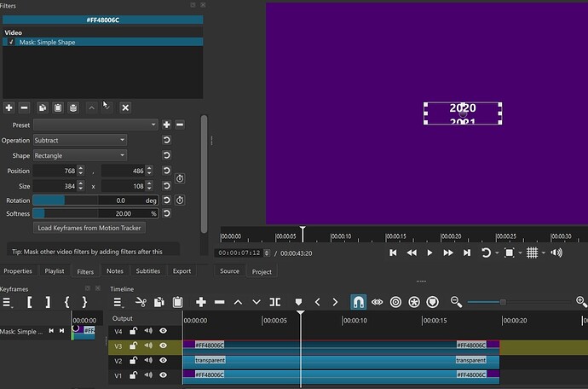The width and height of the screenshot is (588, 389).
Task: Reset the Softness value to default
Action: [166, 213]
